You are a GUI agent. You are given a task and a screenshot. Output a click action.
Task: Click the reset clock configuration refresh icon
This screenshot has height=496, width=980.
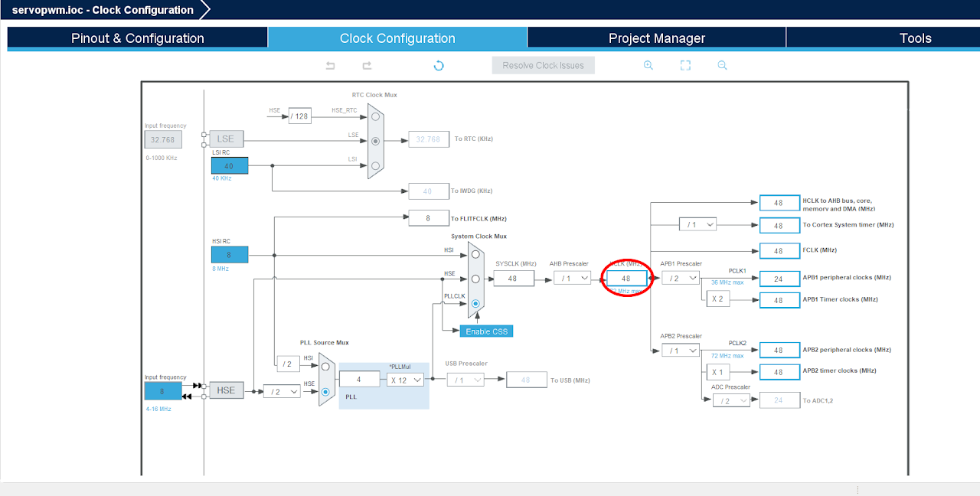coord(439,66)
